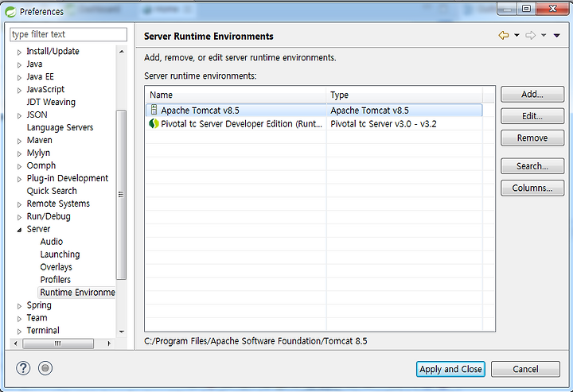Select the Maven preference label

click(x=39, y=140)
